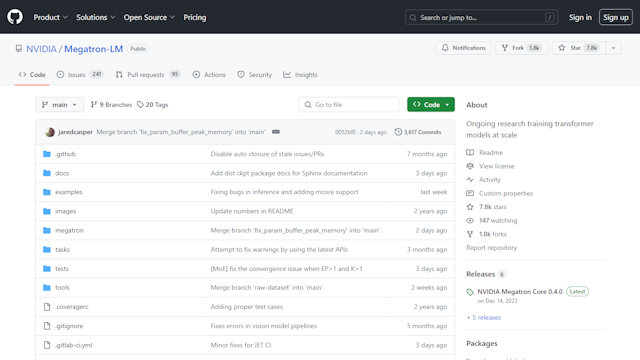This screenshot has height=360, width=640.
Task: Open the Star lists dropdown arrow
Action: coord(613,48)
